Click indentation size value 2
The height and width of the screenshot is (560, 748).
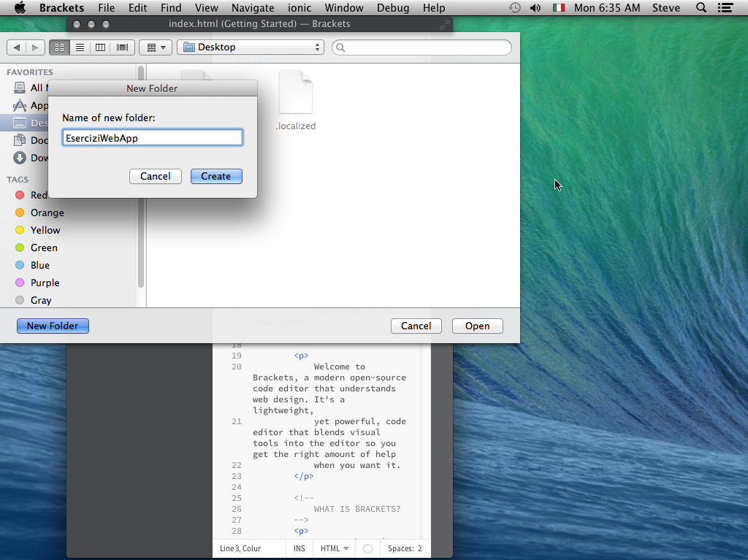pos(420,548)
